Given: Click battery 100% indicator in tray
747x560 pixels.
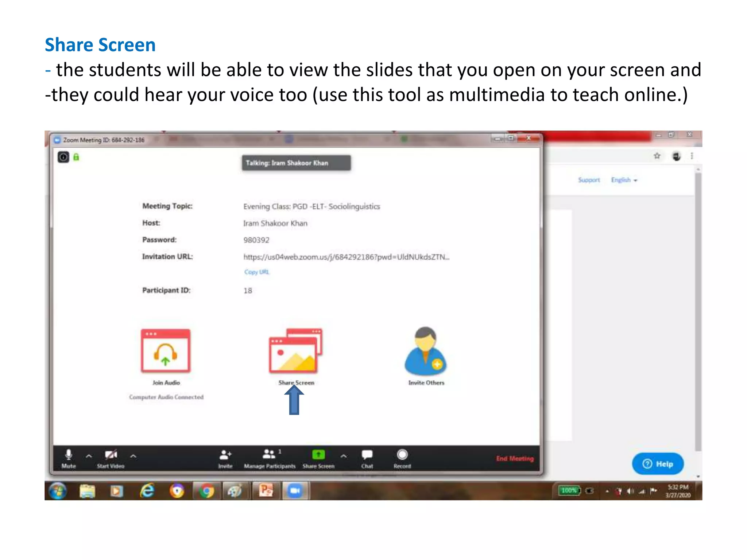Looking at the screenshot, I should pyautogui.click(x=569, y=491).
